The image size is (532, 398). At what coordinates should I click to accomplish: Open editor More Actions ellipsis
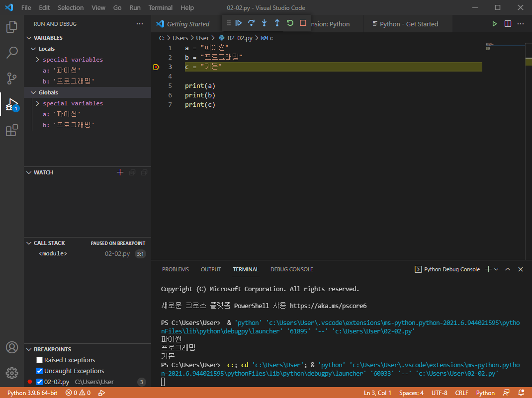tap(521, 24)
